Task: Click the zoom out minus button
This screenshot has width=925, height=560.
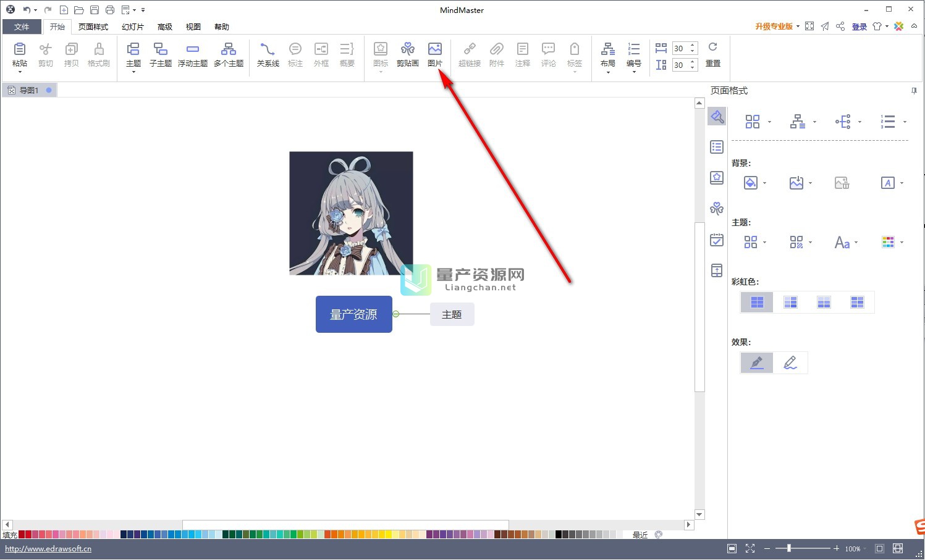Action: click(x=767, y=548)
